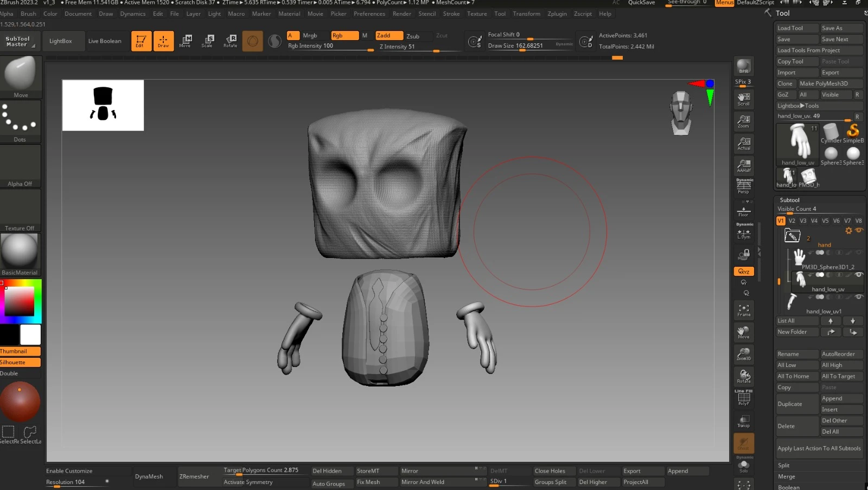Expand the Split section

pos(783,466)
